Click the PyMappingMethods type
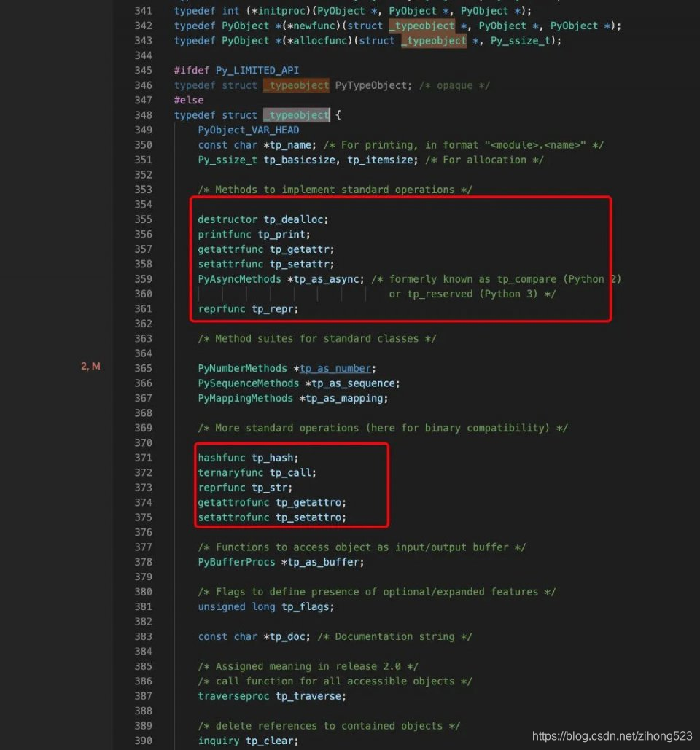The width and height of the screenshot is (700, 750). click(x=246, y=398)
